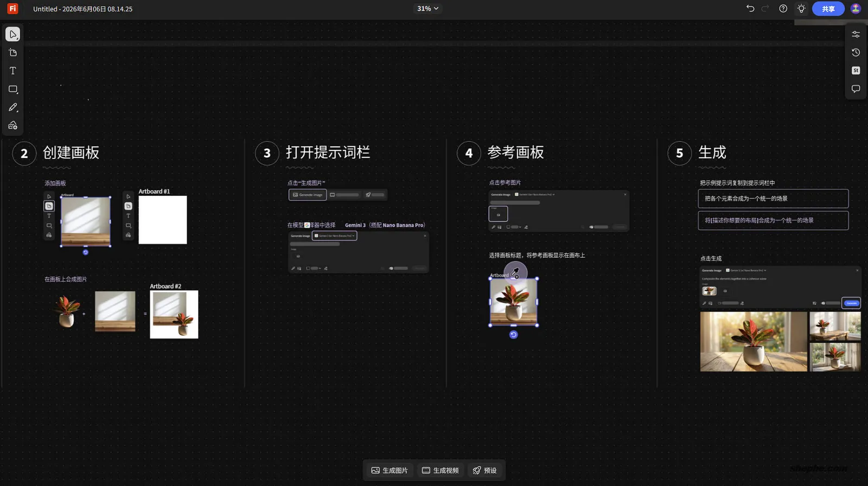Click the 添加画板 caption

pyautogui.click(x=55, y=183)
